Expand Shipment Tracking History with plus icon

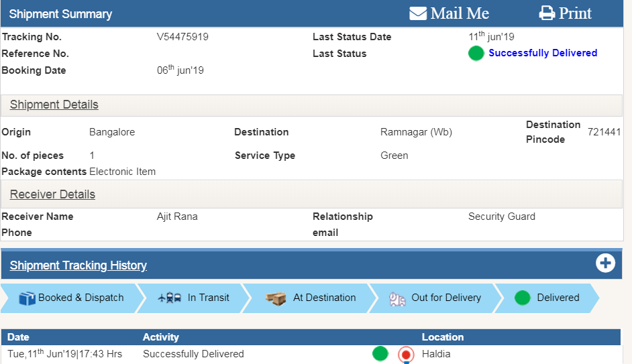[x=605, y=263]
